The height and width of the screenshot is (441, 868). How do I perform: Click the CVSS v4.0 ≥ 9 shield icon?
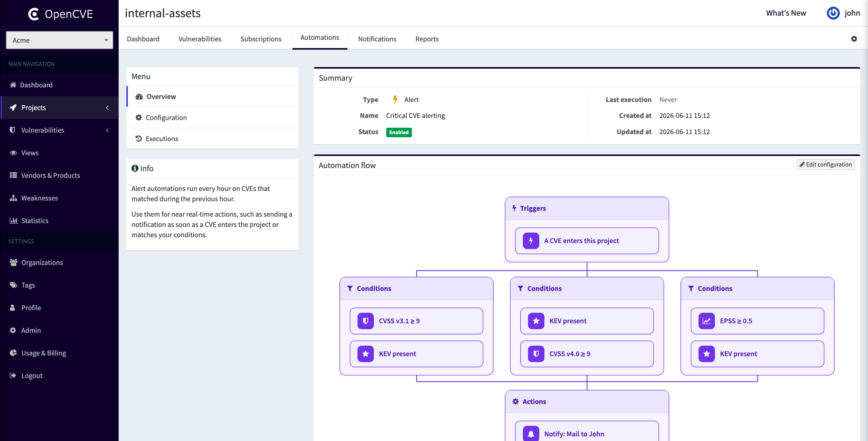(x=536, y=354)
